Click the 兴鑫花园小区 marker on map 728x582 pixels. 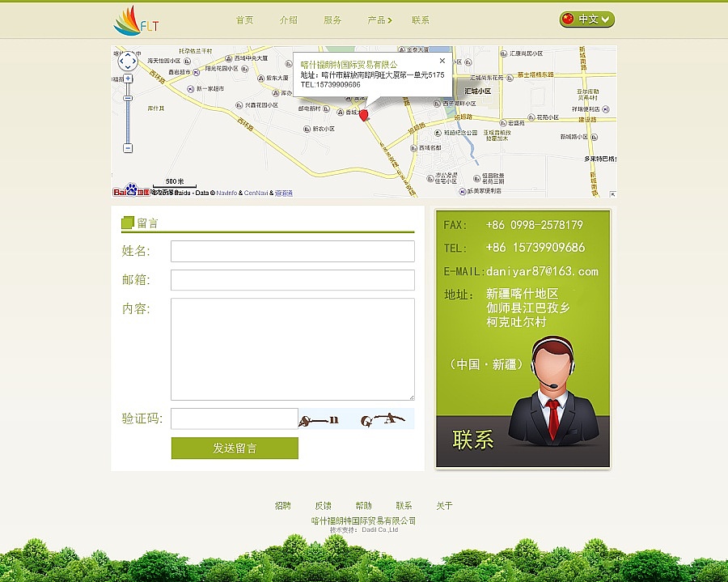239,105
